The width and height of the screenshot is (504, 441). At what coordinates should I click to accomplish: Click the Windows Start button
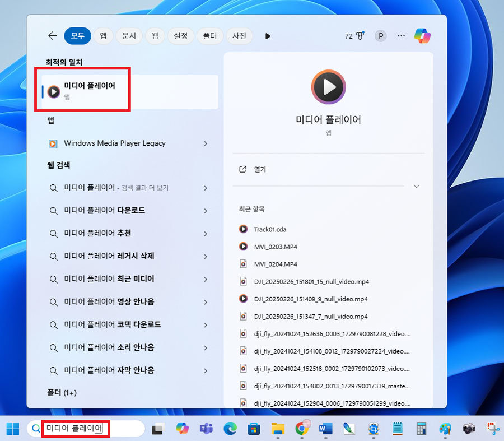(12, 429)
